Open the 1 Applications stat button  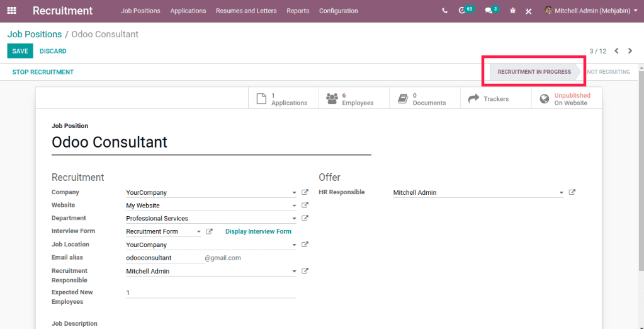[x=283, y=99]
